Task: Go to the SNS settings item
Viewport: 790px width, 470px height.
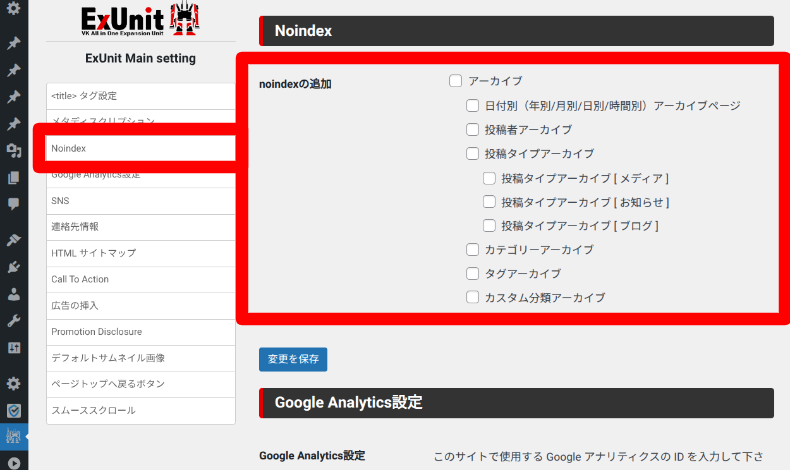Action: tap(141, 200)
